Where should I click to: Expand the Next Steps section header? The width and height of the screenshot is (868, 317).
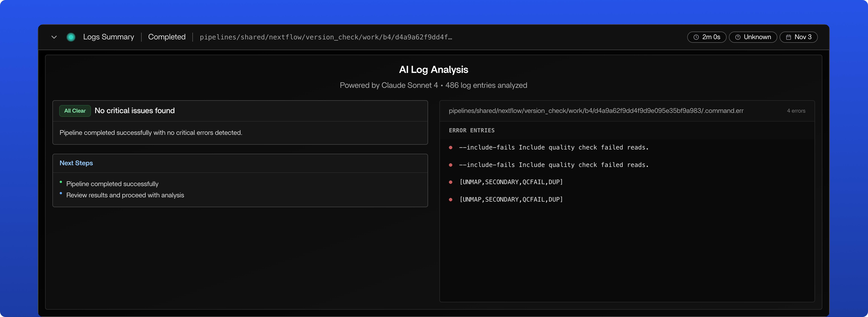point(76,163)
